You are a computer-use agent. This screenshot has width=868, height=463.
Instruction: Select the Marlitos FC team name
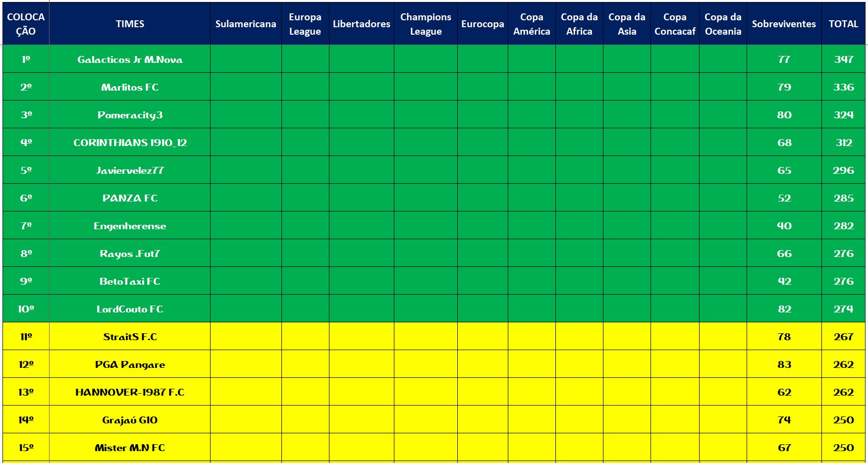(x=130, y=87)
